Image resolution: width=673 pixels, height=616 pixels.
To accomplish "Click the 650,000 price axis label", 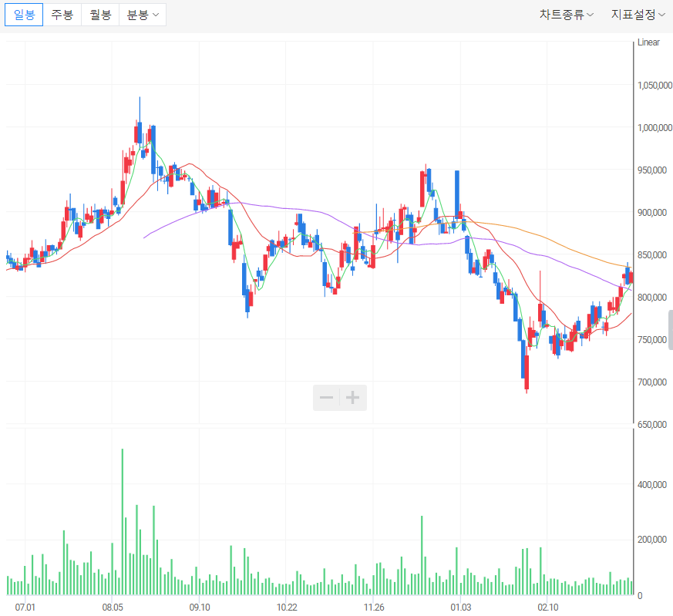I will click(x=652, y=425).
